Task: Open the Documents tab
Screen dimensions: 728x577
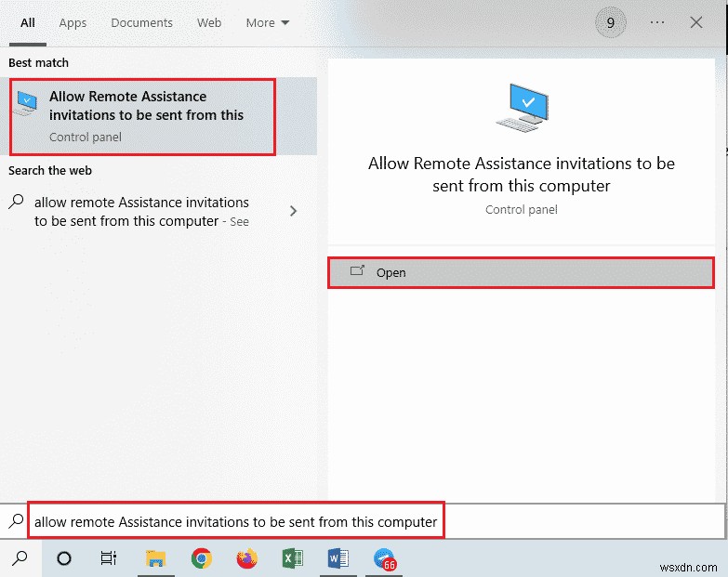Action: point(141,22)
